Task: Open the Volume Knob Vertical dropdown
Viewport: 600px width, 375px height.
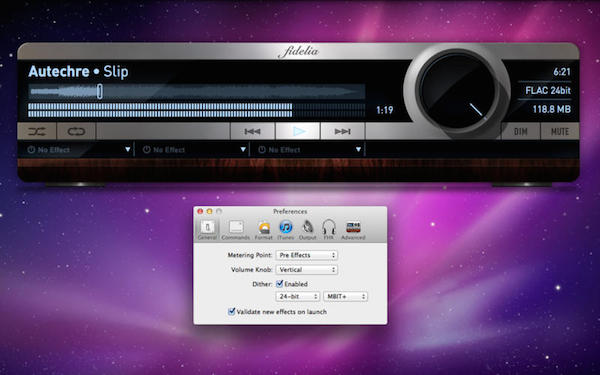Action: coord(307,270)
